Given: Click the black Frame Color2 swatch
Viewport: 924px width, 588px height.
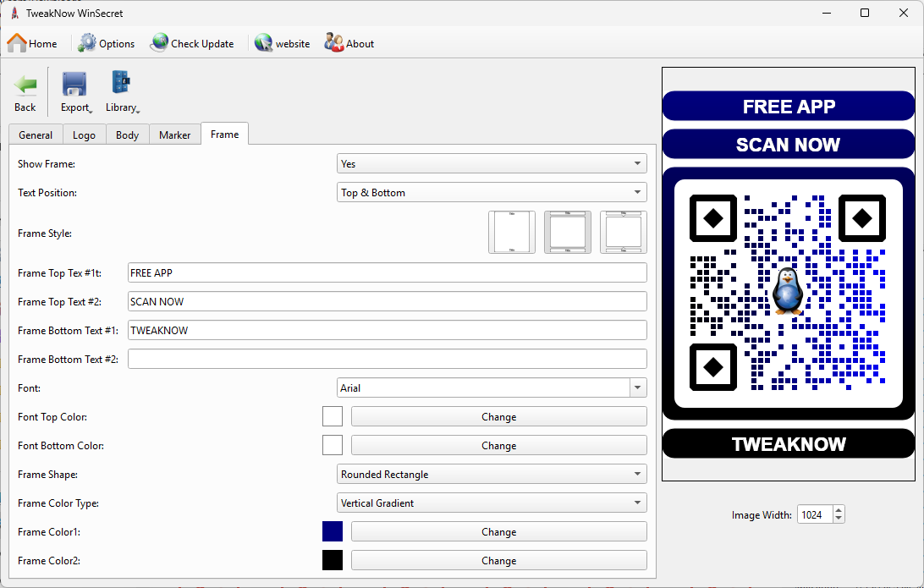Looking at the screenshot, I should [x=333, y=560].
